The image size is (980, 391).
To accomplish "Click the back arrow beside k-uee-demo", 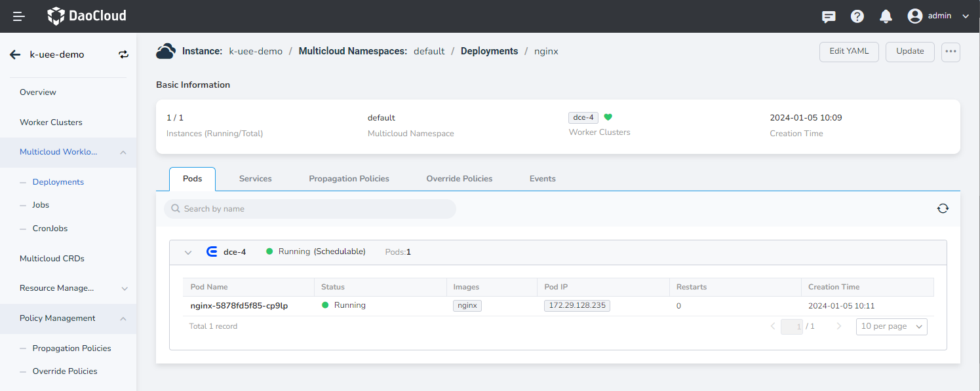I will pos(15,55).
